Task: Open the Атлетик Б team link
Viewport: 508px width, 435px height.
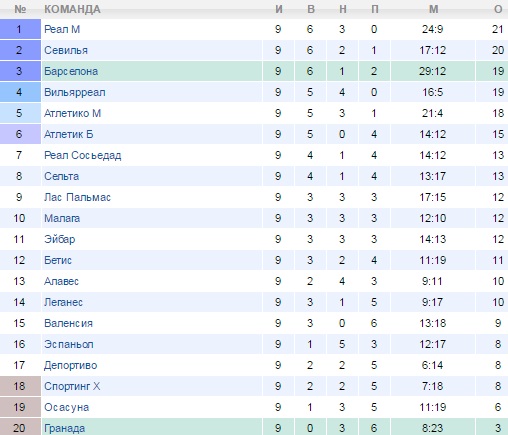Action: [69, 134]
